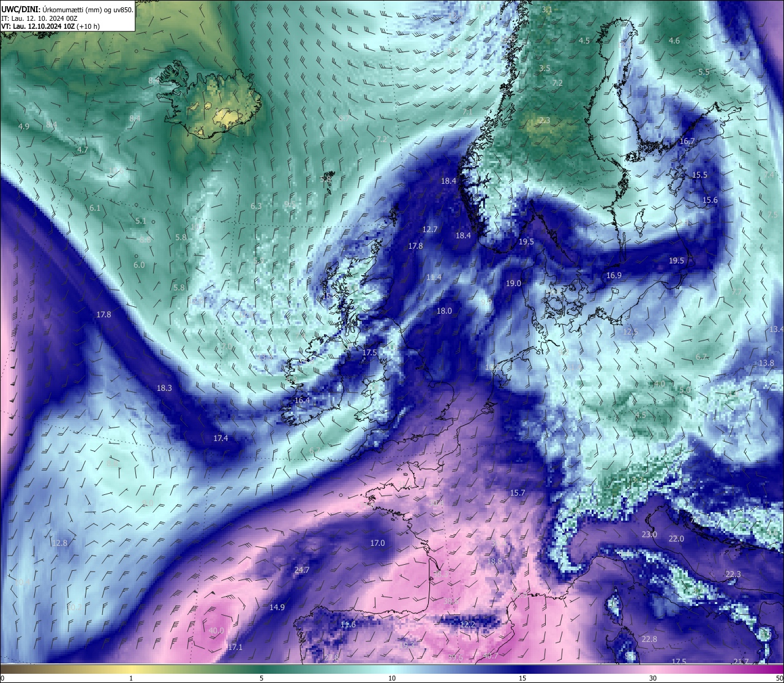784x683 pixels.
Task: Click the 4.6 value label
Action: (x=674, y=40)
